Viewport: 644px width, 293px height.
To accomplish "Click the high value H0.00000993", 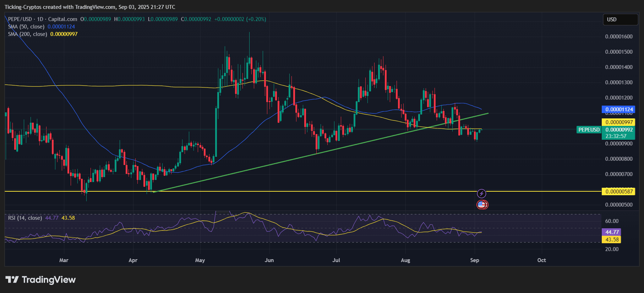I will [x=129, y=19].
